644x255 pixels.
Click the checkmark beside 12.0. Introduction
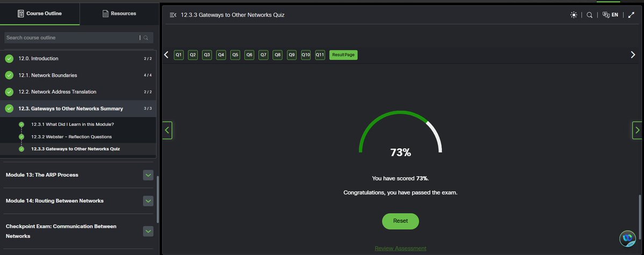[x=9, y=59]
